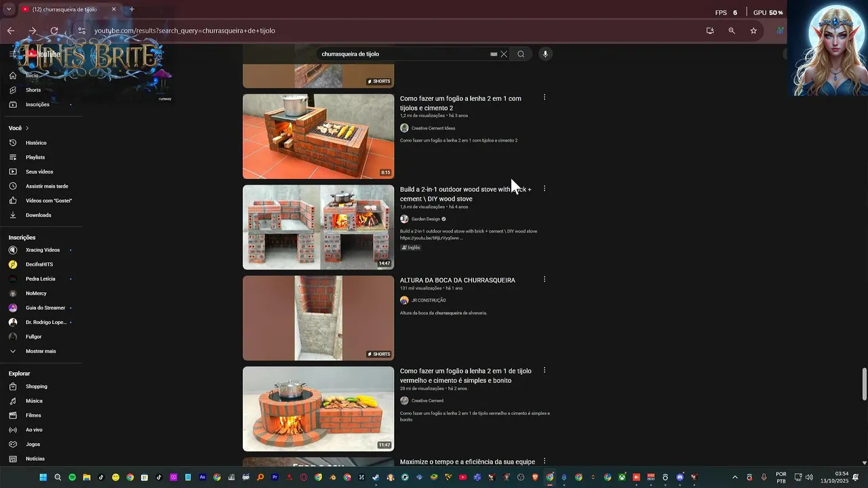The width and height of the screenshot is (868, 488).
Task: Open a new browser tab
Action: point(132,9)
